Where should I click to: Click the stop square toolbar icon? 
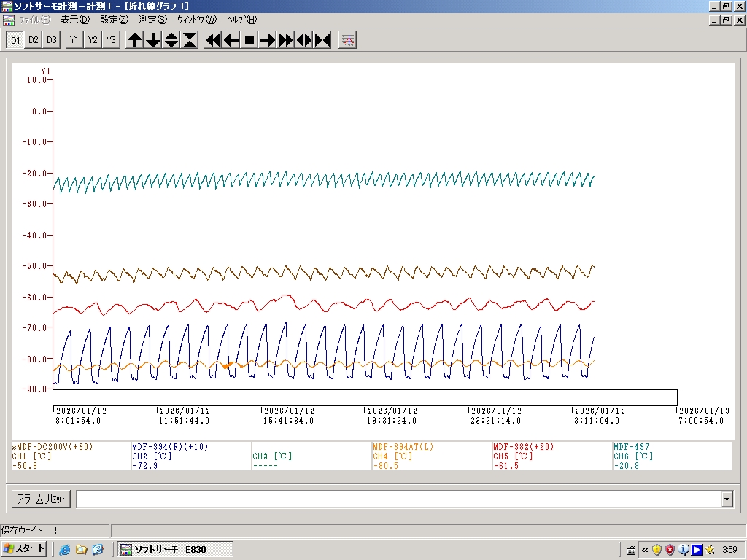249,40
